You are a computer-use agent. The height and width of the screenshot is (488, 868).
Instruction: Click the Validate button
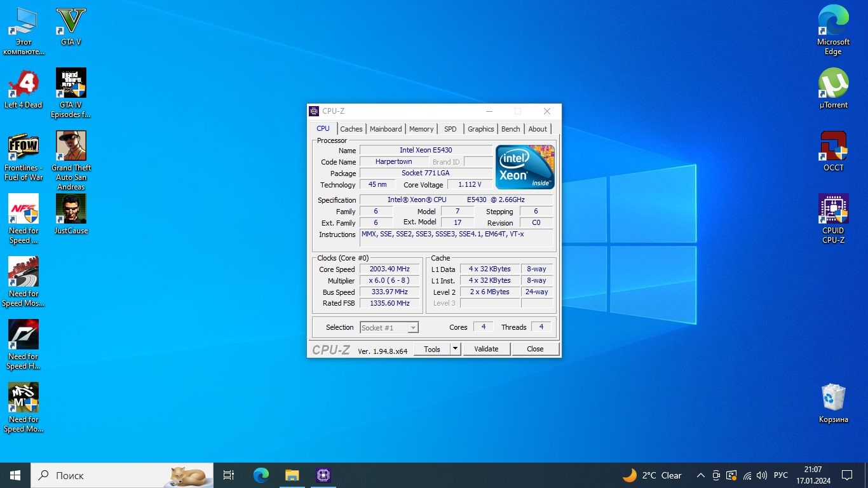coord(486,349)
